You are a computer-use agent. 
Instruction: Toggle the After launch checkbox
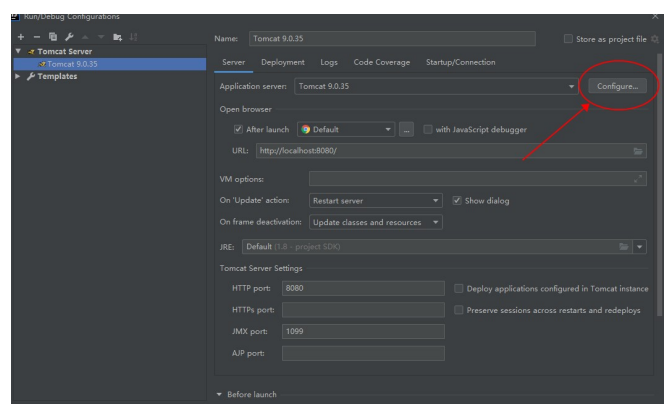[x=238, y=129]
